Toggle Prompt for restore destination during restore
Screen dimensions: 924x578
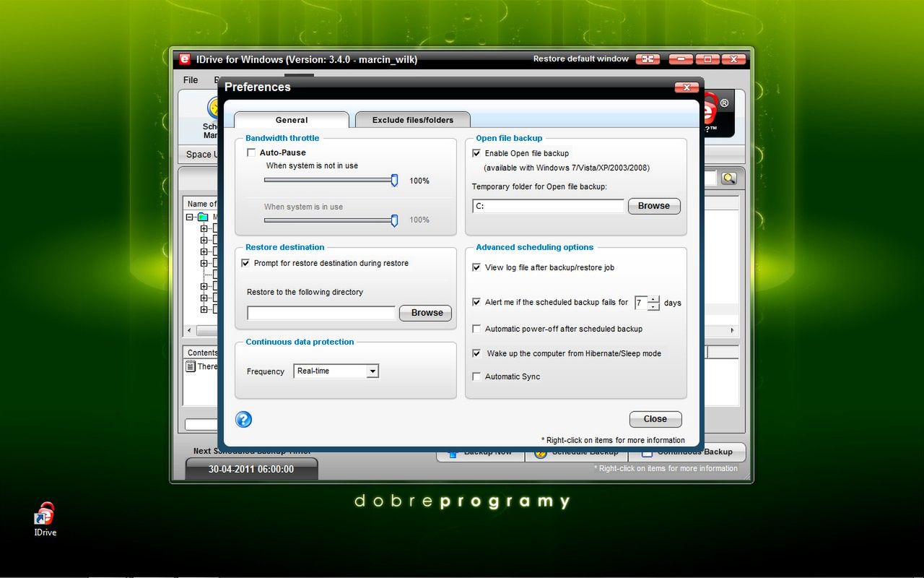[x=245, y=263]
